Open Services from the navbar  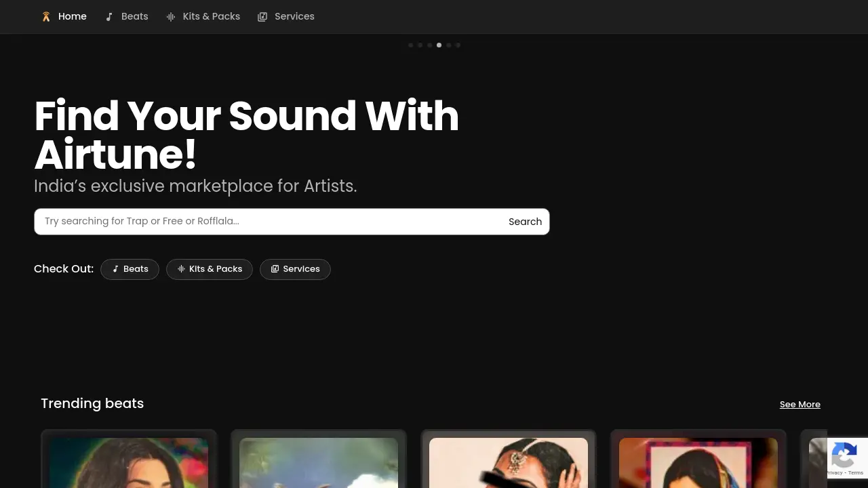(294, 16)
